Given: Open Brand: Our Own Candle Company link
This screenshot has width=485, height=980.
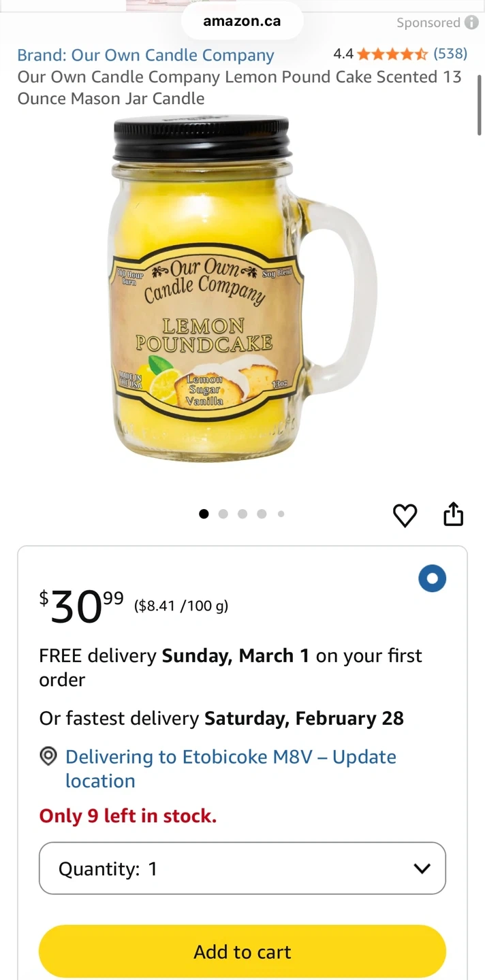Looking at the screenshot, I should (x=146, y=55).
